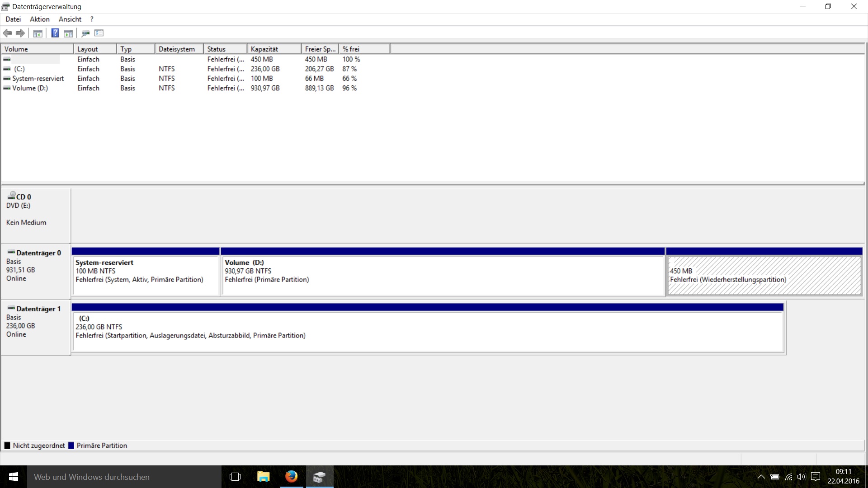Click the show/hide console tree toolbar icon
Screen dimensions: 868x488
click(x=38, y=33)
